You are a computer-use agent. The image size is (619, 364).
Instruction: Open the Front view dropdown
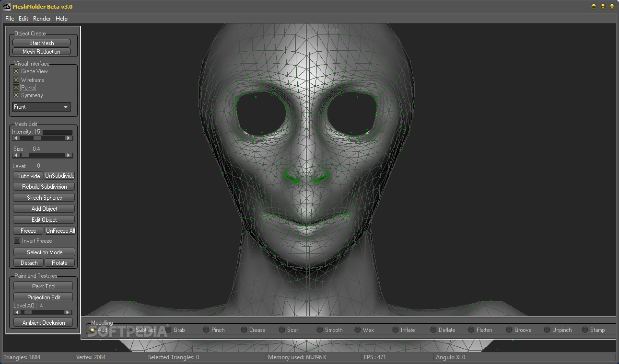41,107
